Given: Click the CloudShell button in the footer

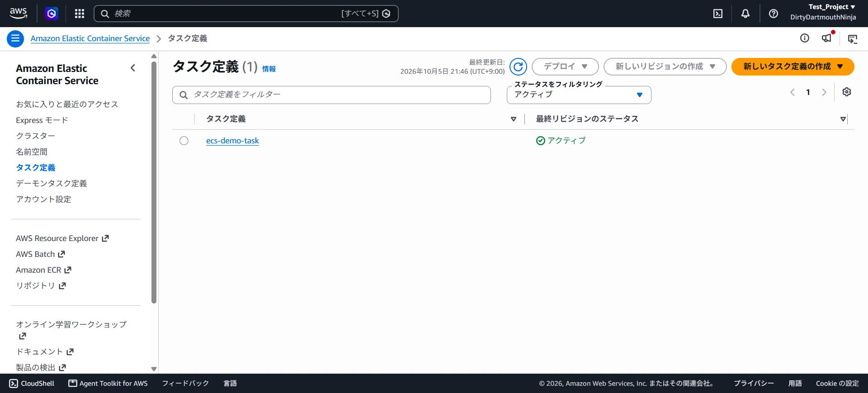Looking at the screenshot, I should click(32, 384).
